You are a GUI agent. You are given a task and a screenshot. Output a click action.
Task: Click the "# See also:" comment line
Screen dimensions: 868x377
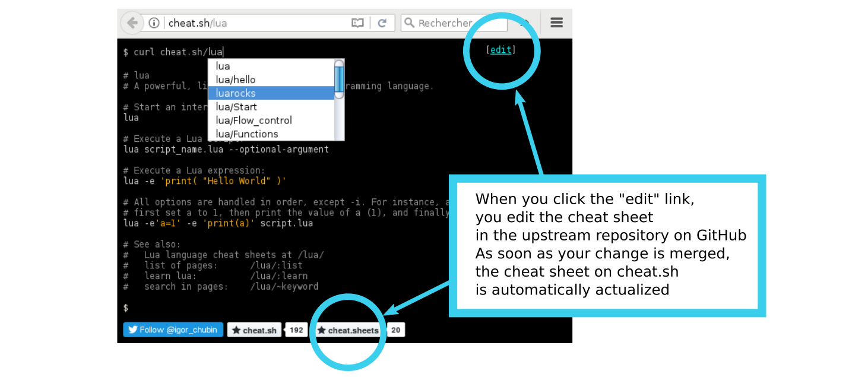click(152, 244)
